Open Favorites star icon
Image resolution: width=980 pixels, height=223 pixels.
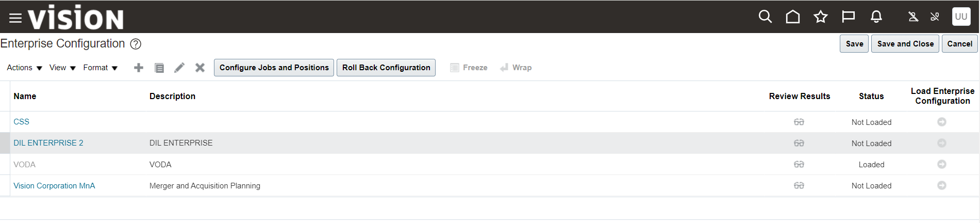820,17
